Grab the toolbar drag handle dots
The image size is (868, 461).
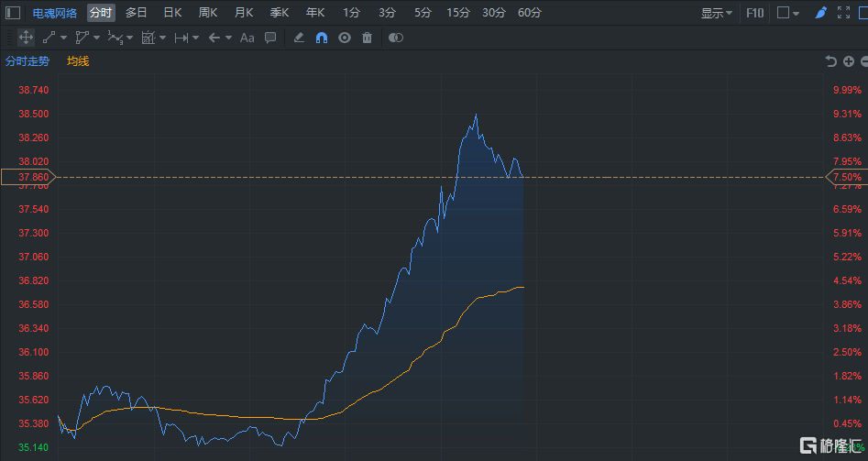tap(9, 38)
